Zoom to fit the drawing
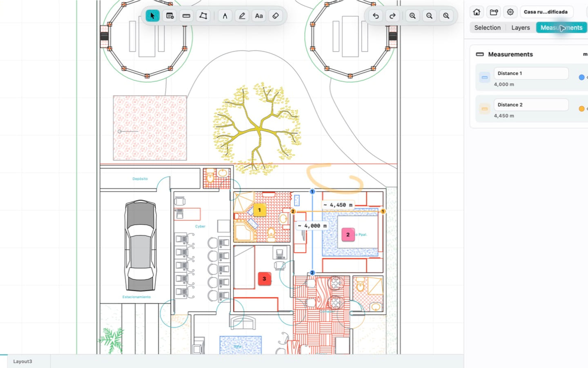The image size is (588, 368). [x=446, y=16]
